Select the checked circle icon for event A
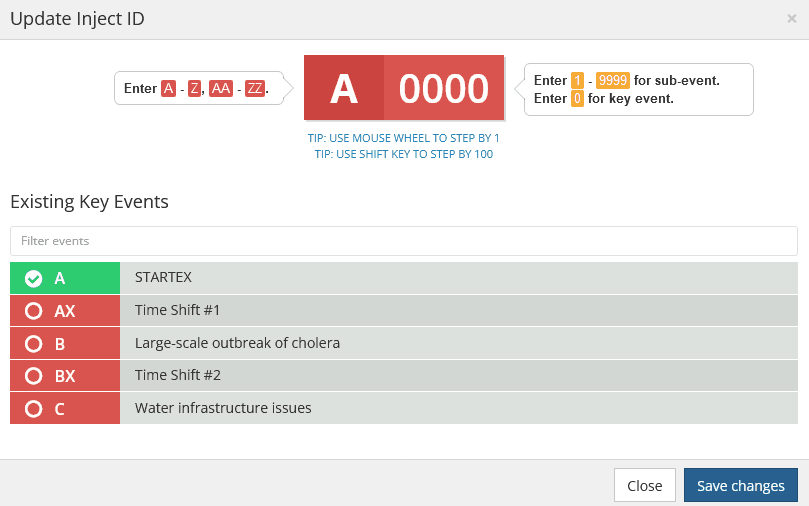This screenshot has width=809, height=506. pos(33,278)
